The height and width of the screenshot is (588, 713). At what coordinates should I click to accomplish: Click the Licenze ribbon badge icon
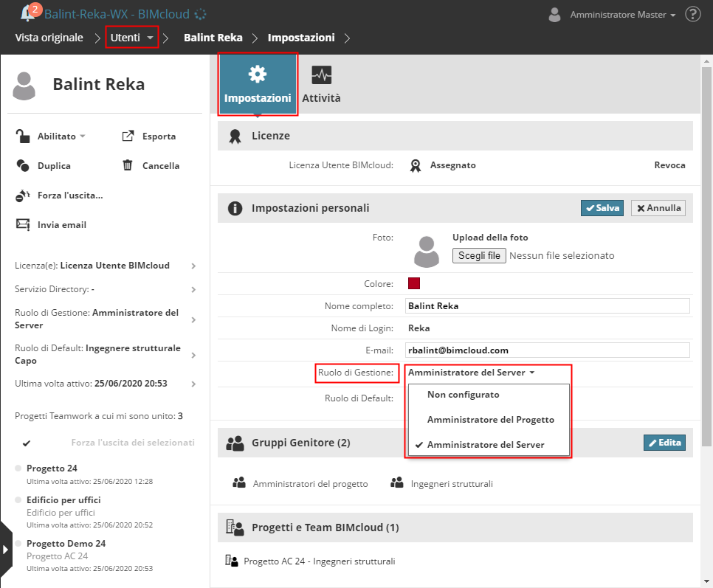coord(235,136)
